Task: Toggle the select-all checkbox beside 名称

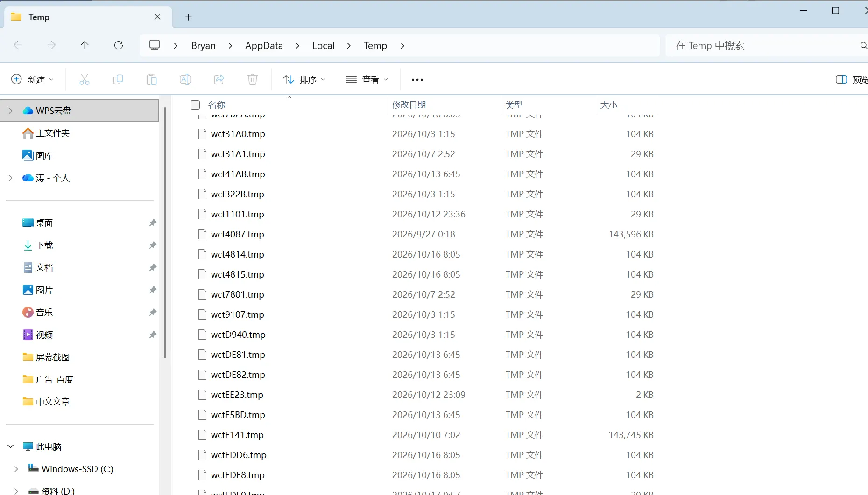Action: [x=195, y=105]
